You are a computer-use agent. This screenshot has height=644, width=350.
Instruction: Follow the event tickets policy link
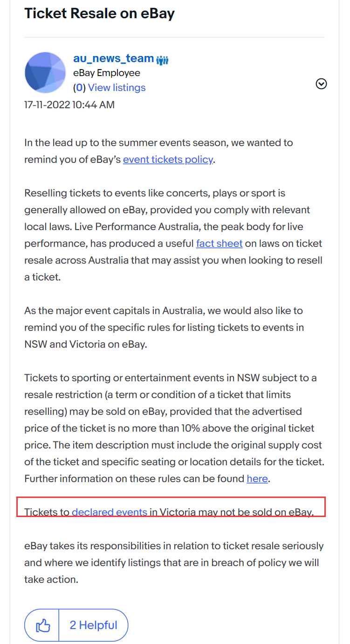tap(168, 160)
